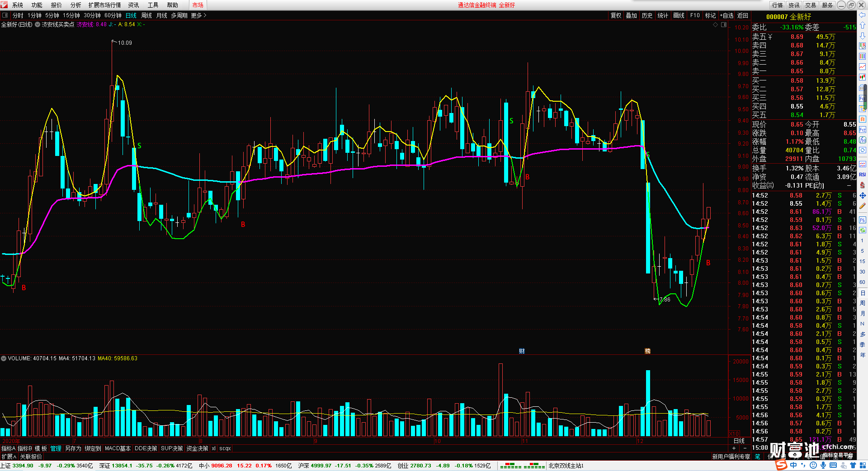Open the RSI indicator icon in sidebar
This screenshot has width=868, height=471.
(x=863, y=174)
